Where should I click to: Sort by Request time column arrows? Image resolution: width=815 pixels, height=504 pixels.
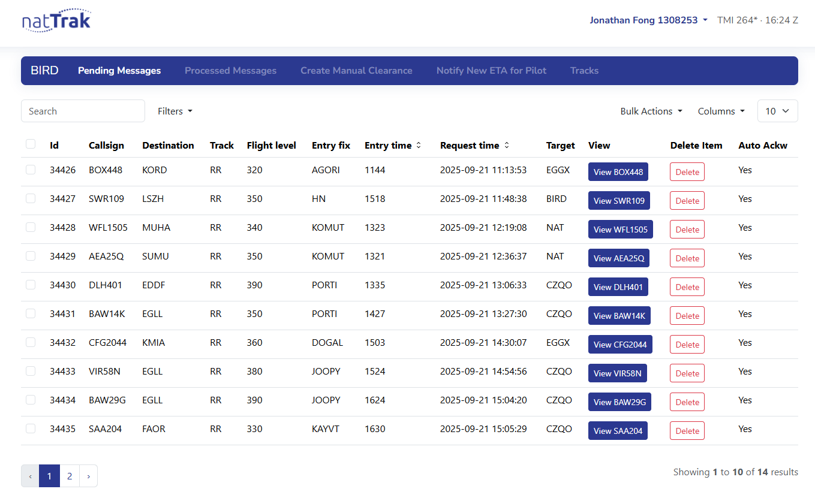coord(506,146)
